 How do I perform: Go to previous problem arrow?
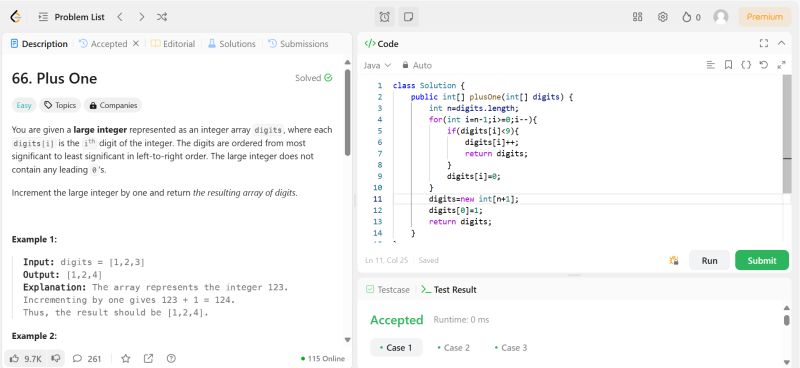120,17
